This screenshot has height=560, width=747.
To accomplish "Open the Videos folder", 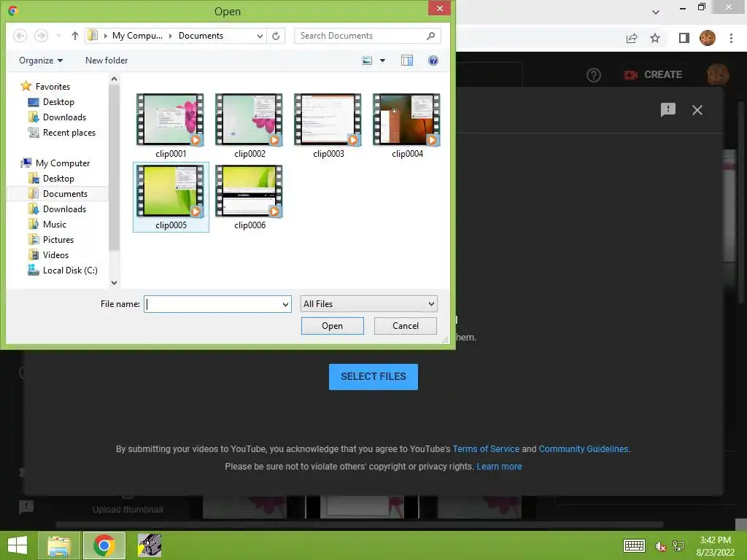I will pyautogui.click(x=48, y=254).
